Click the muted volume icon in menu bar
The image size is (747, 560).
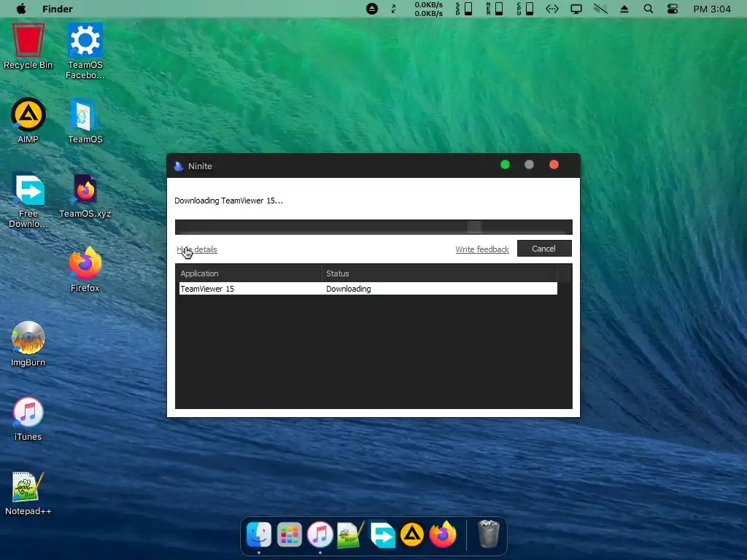(600, 9)
